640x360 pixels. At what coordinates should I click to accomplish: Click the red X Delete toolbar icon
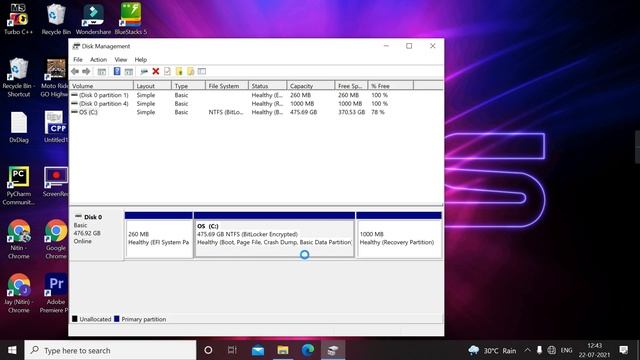pos(156,71)
